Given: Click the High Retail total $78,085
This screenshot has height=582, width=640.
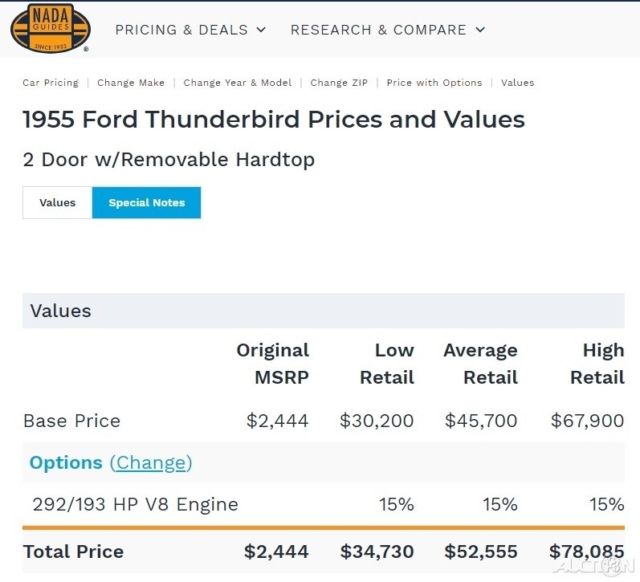Looking at the screenshot, I should (x=587, y=552).
